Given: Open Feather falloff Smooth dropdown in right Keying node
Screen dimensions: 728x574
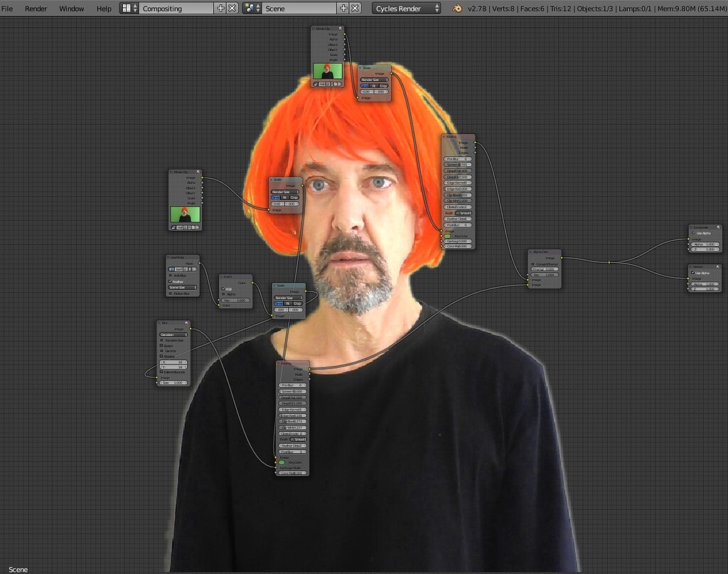Looking at the screenshot, I should point(464,213).
